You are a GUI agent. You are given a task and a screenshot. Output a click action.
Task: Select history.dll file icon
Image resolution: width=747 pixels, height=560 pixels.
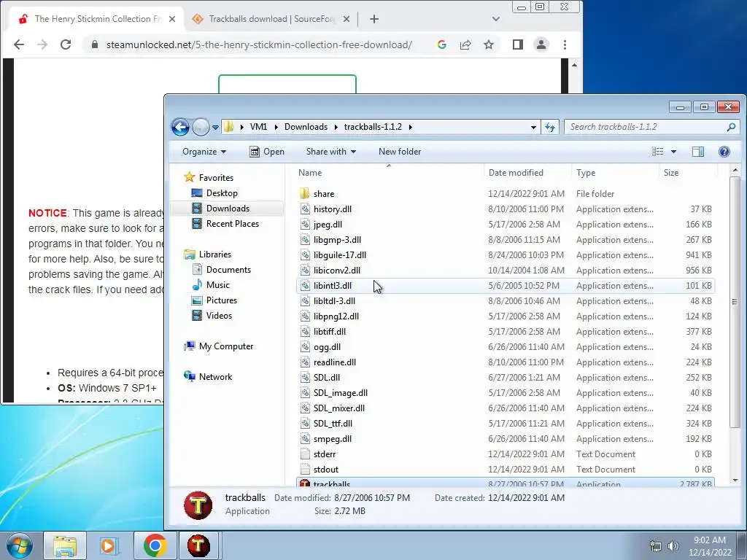tap(305, 209)
